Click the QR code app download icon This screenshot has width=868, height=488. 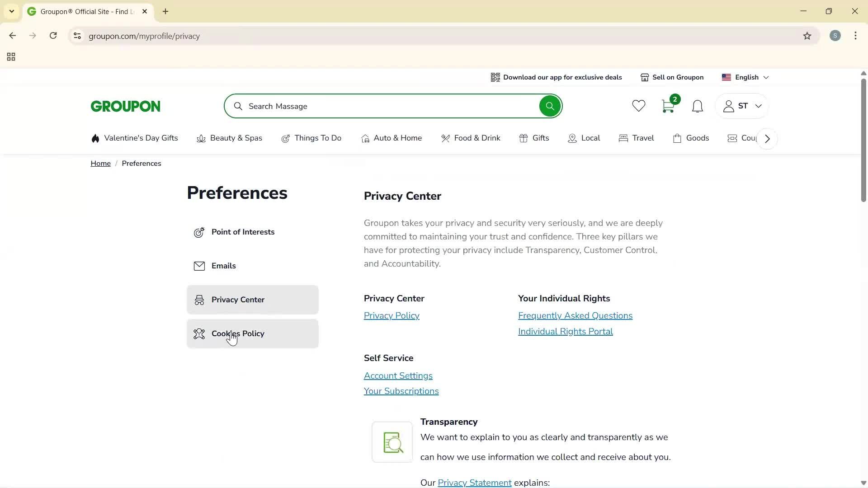point(495,77)
